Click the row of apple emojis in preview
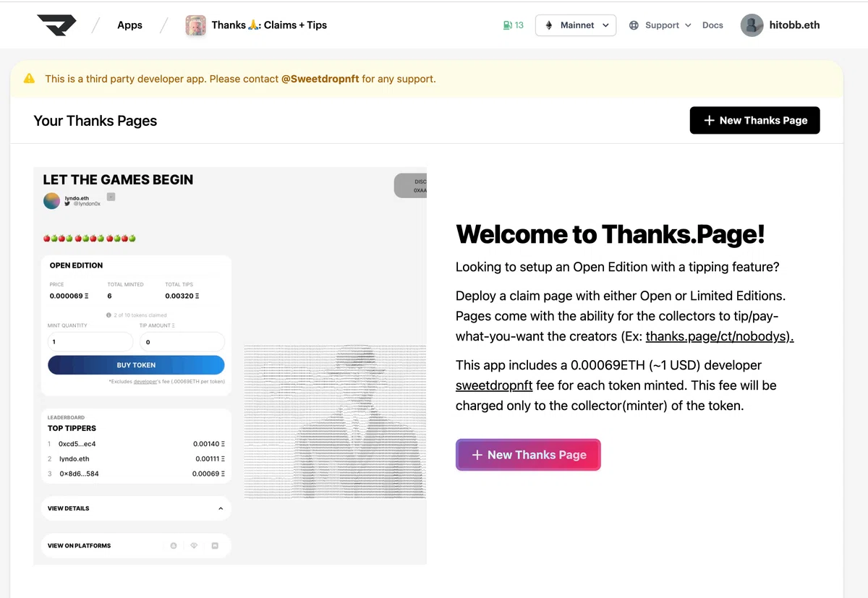 click(x=90, y=238)
